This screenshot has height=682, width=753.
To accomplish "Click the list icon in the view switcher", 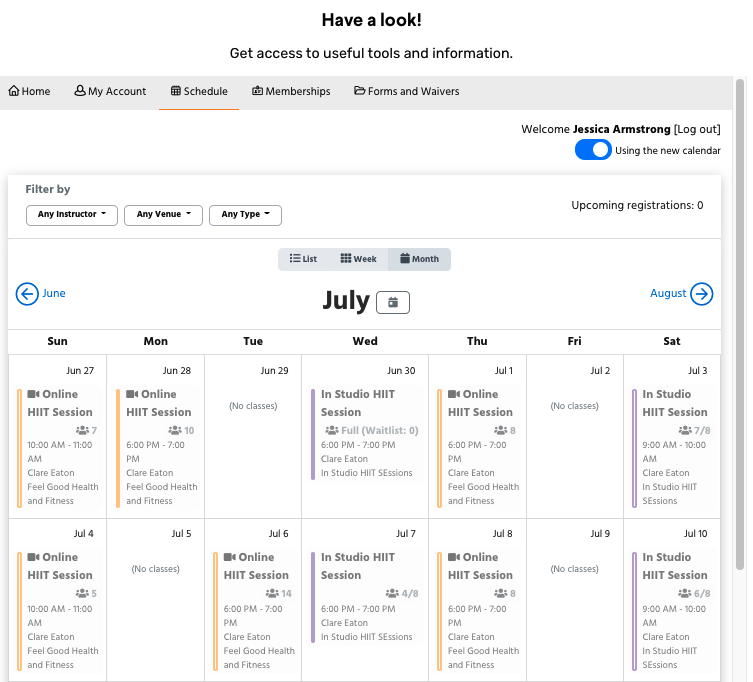I will [x=295, y=258].
